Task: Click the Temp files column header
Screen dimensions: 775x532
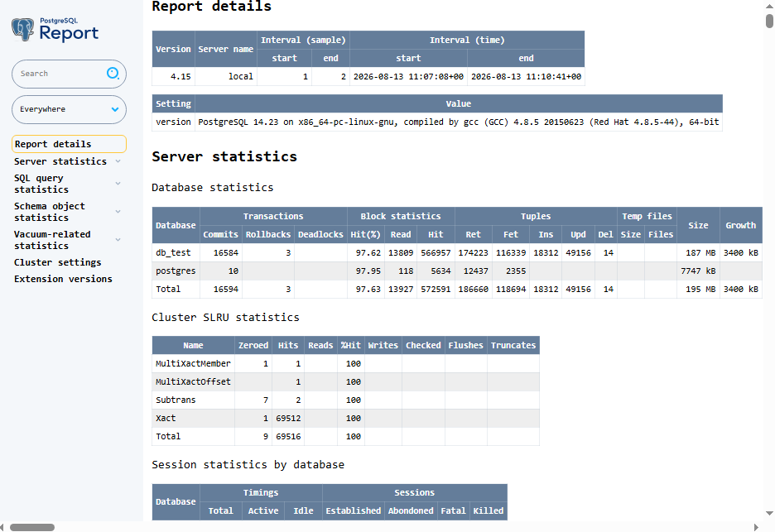Action: pos(647,216)
